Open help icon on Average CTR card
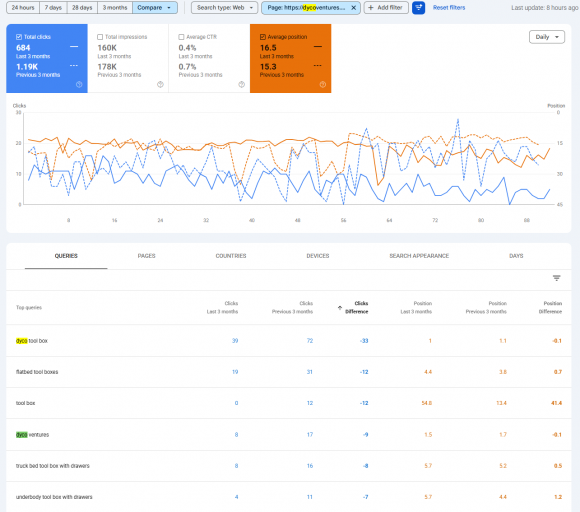 point(242,84)
